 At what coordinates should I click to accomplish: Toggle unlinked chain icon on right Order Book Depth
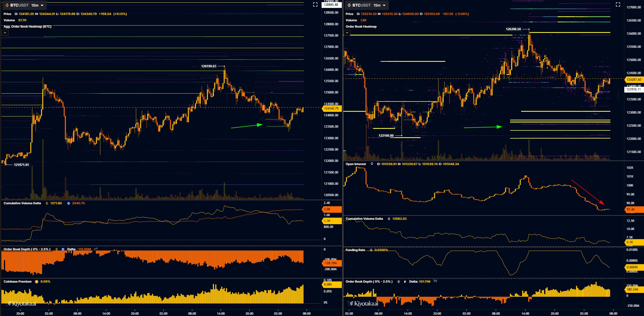click(435, 281)
